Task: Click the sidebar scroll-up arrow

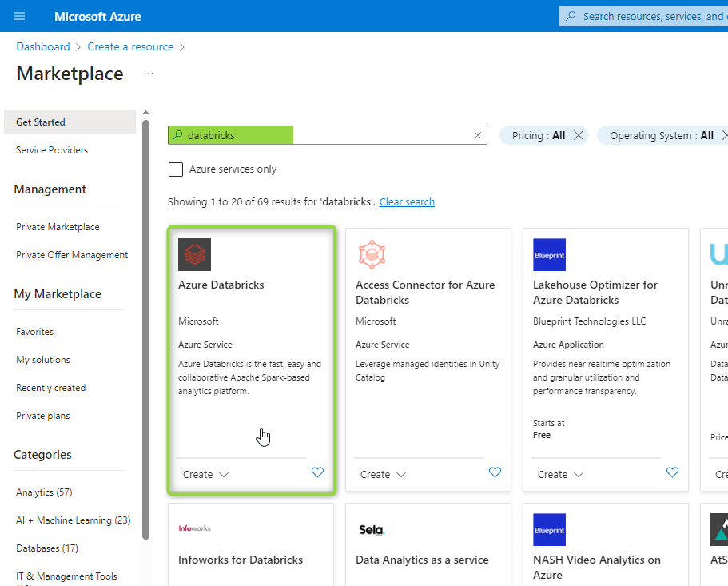Action: click(145, 113)
